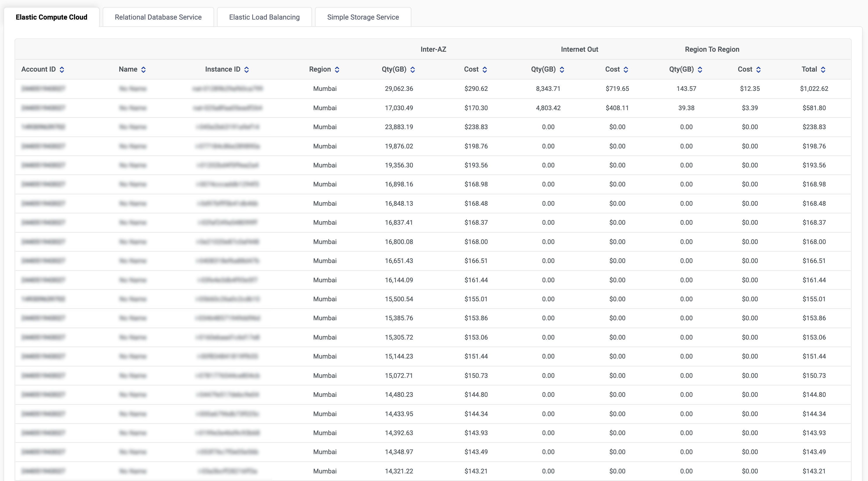Select the Inter-AZ quantity 15,385.76
The height and width of the screenshot is (481, 868).
pyautogui.click(x=399, y=318)
